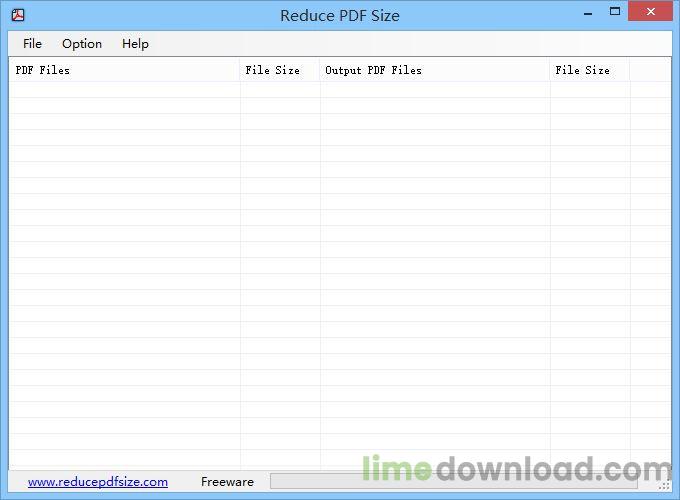Viewport: 680px width, 500px height.
Task: Minimize the Reduce PDF Size window
Action: pos(588,13)
